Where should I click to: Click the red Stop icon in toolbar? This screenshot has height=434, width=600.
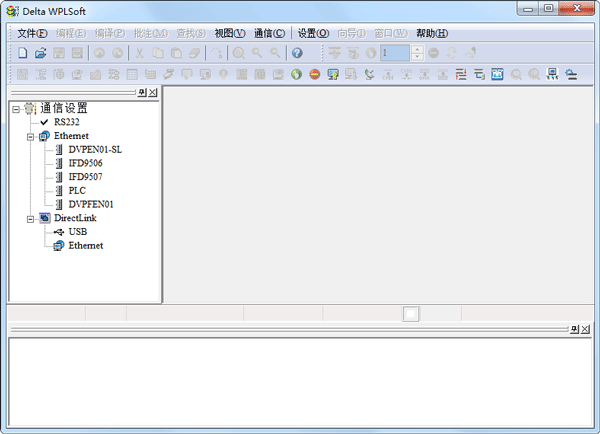coord(314,74)
